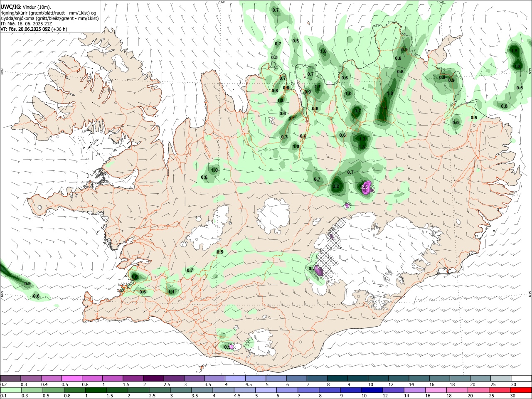This screenshot has height=399, width=532.
Task: Click the magenta snow patch beside the 2.2 value
Action: tap(367, 187)
